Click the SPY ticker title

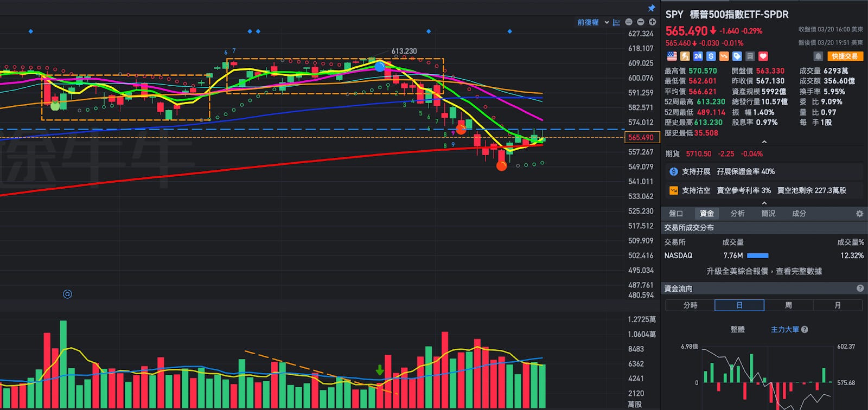674,15
